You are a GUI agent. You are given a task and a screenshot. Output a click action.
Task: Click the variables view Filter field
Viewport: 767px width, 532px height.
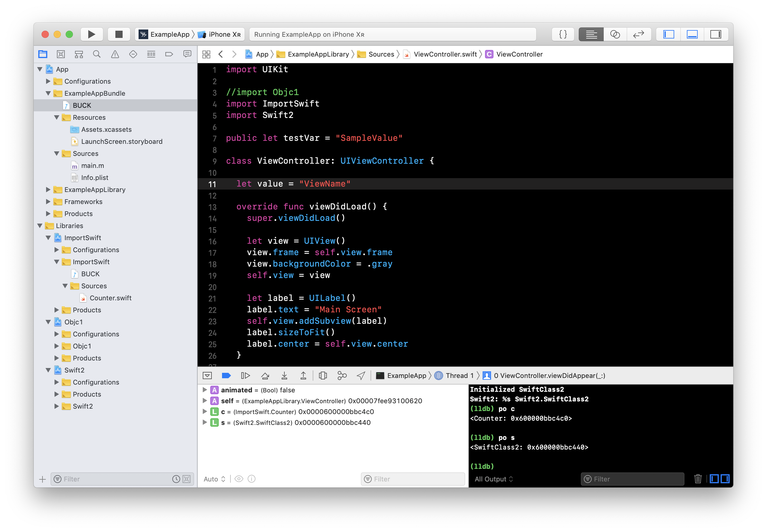point(413,479)
